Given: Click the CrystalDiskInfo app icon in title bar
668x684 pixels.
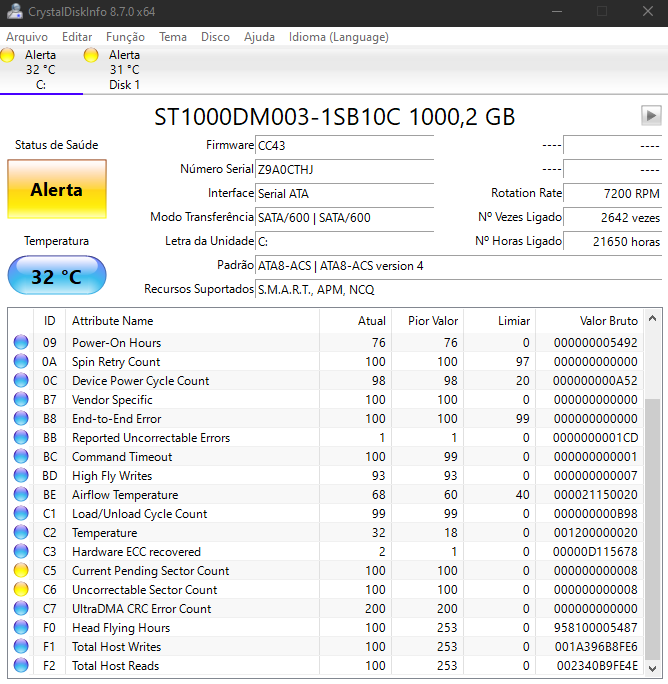Looking at the screenshot, I should coord(14,11).
